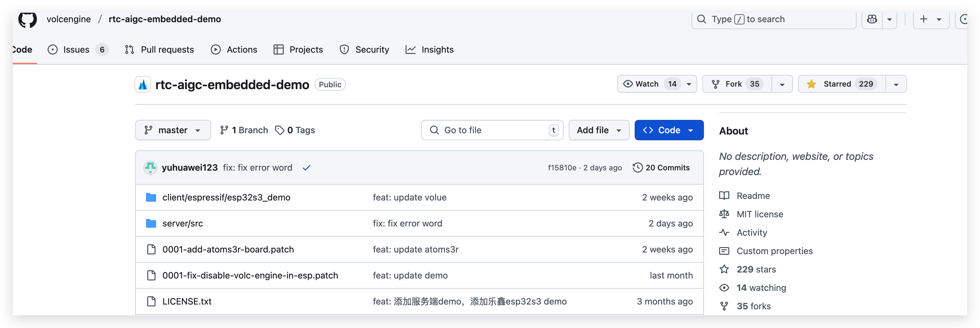View commit status check mark
The width and height of the screenshot is (980, 328).
[x=306, y=167]
